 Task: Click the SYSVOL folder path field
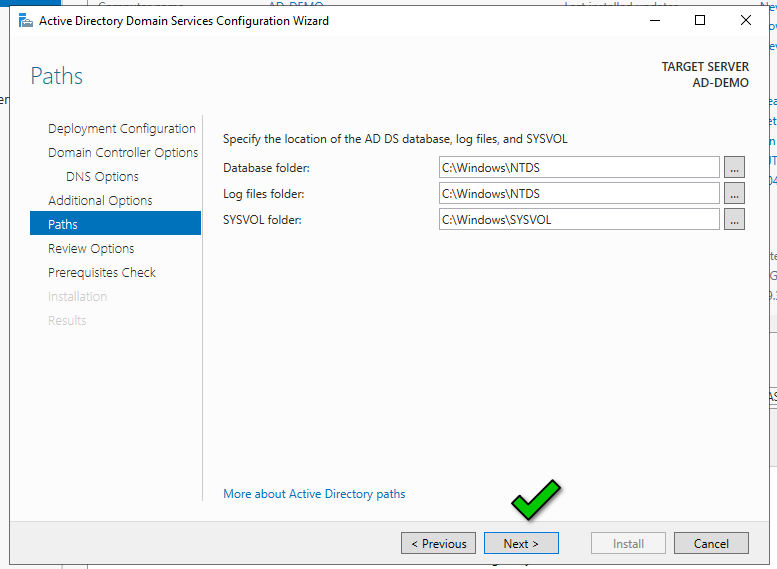(x=579, y=220)
